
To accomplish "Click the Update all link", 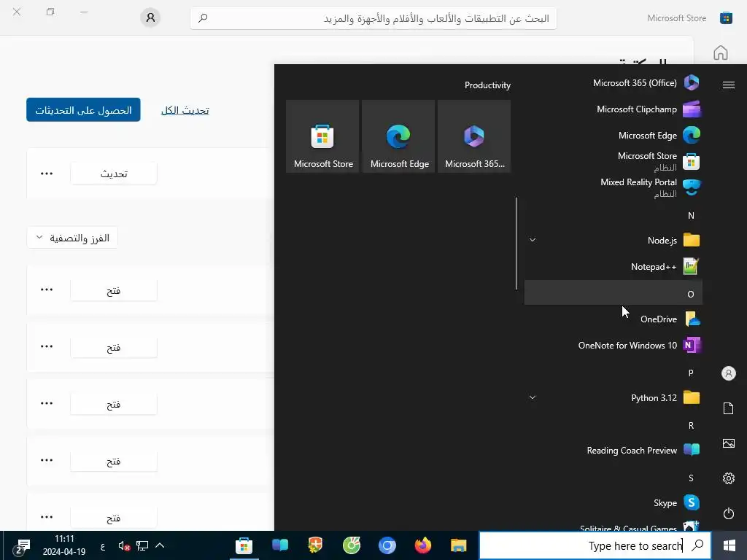I will [x=185, y=111].
